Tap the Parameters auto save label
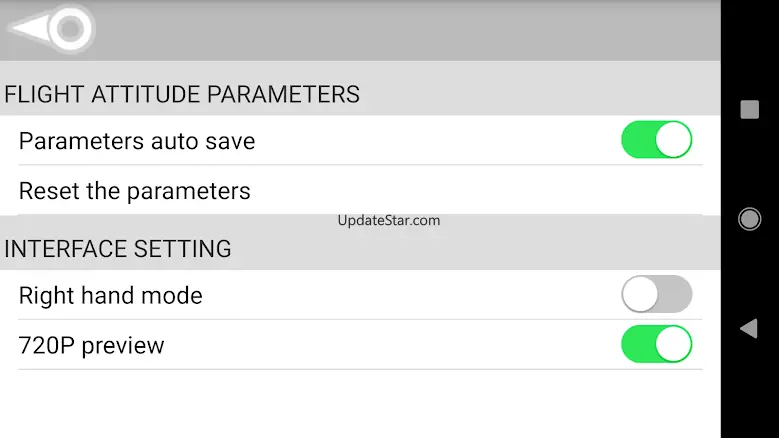Screen dimensions: 779x438 137,141
